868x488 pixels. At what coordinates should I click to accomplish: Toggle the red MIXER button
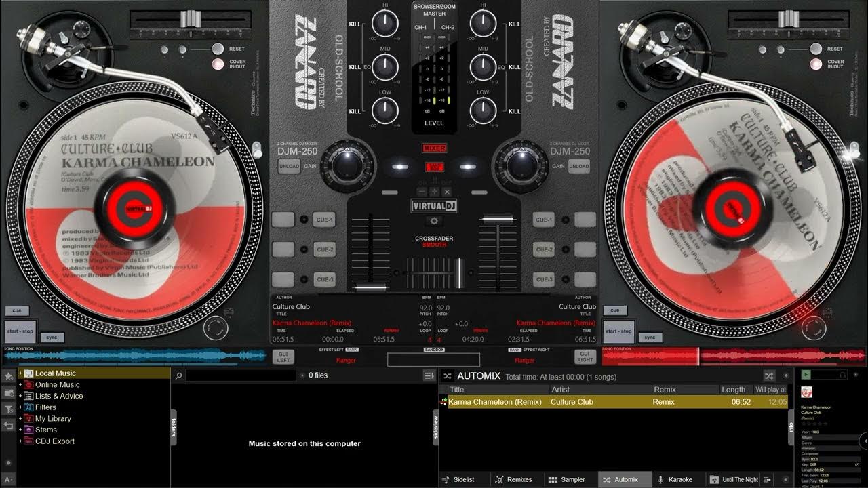[x=434, y=148]
